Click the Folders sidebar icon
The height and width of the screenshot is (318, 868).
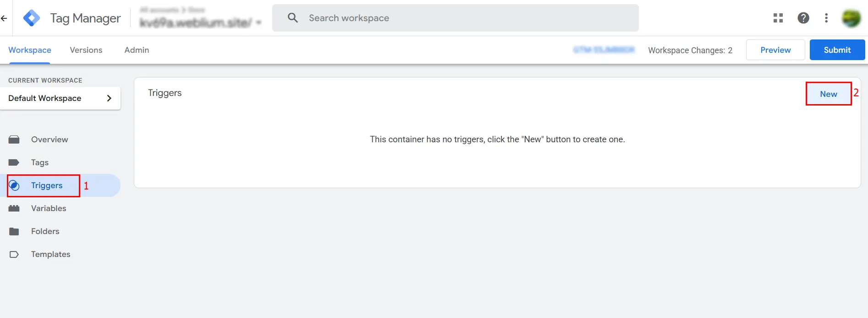tap(14, 231)
